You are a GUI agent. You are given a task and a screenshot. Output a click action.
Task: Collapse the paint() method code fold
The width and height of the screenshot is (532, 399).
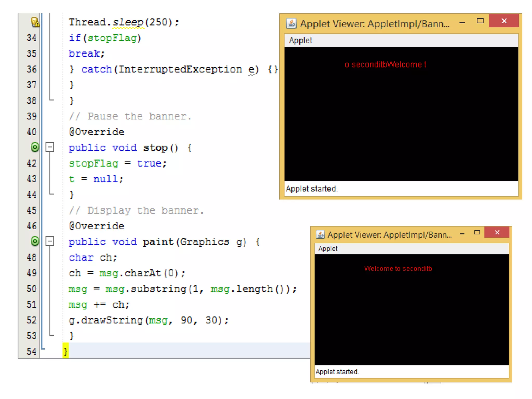coord(50,241)
